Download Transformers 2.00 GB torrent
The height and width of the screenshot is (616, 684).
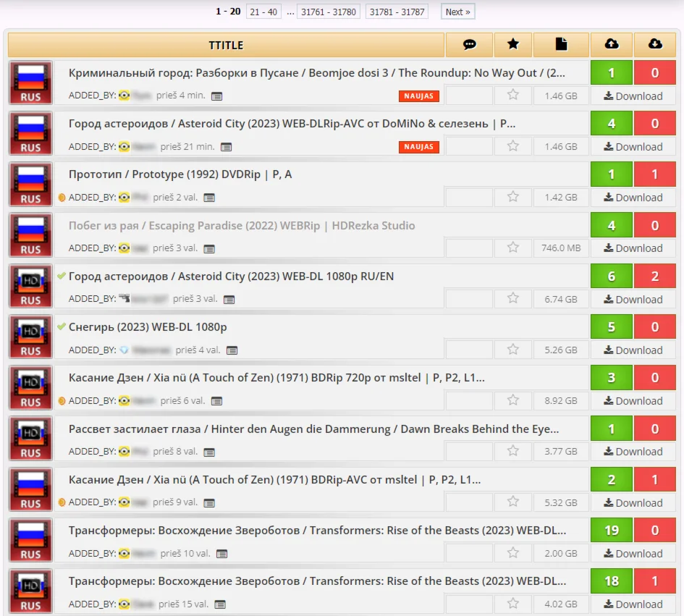(x=633, y=554)
